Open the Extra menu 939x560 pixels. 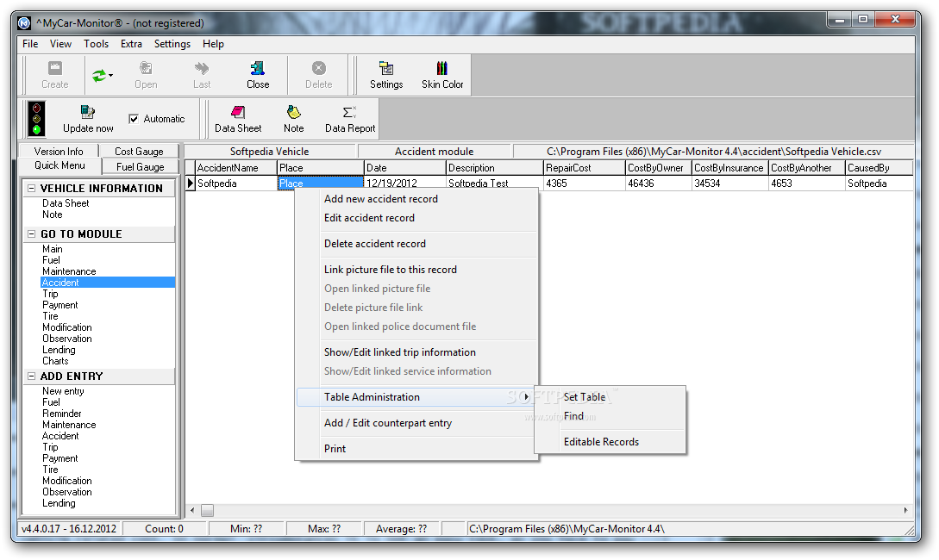pyautogui.click(x=131, y=44)
